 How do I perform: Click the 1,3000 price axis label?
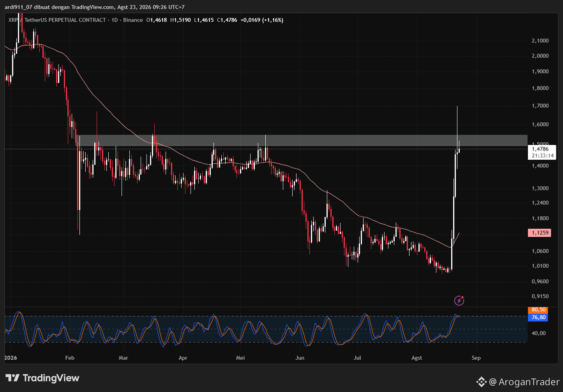[540, 188]
